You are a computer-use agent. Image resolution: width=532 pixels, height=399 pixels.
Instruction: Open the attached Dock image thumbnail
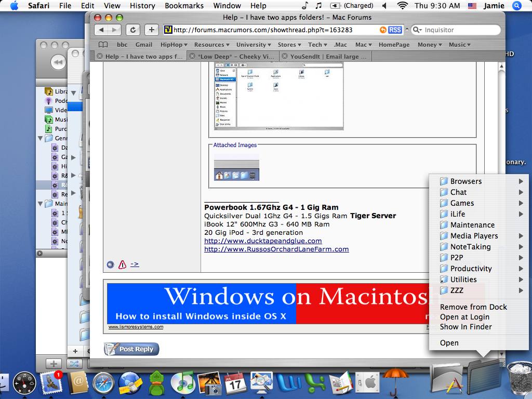pyautogui.click(x=236, y=168)
